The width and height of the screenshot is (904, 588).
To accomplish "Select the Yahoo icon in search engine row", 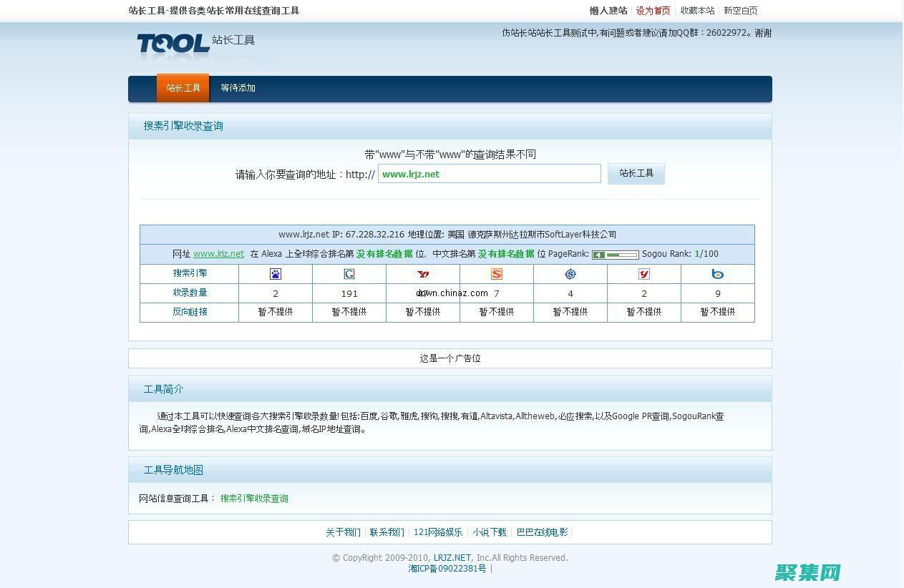I will click(423, 273).
